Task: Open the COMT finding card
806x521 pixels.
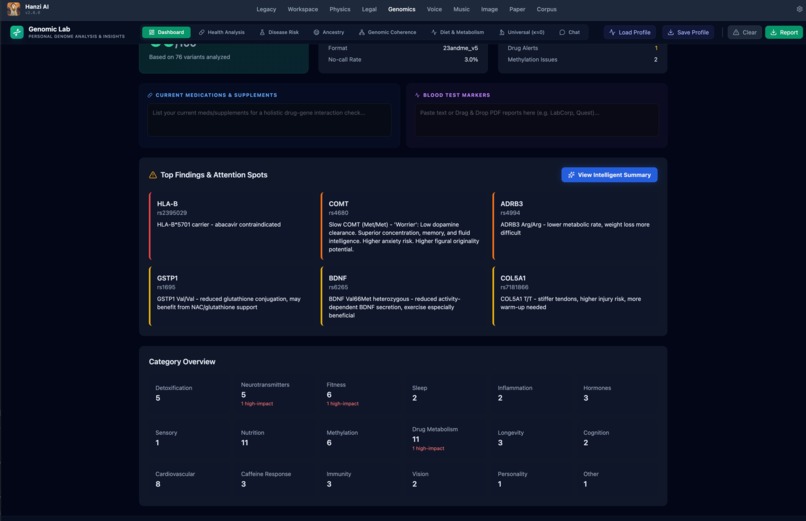Action: [x=401, y=226]
